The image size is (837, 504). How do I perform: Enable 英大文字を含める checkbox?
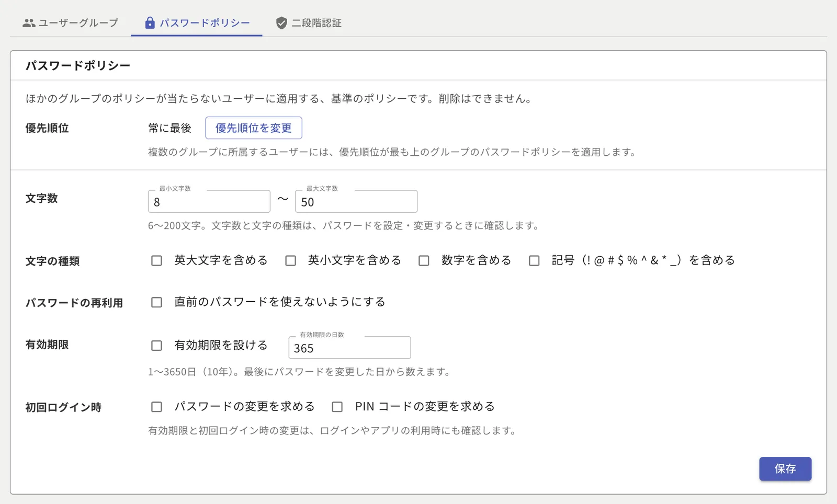[156, 260]
